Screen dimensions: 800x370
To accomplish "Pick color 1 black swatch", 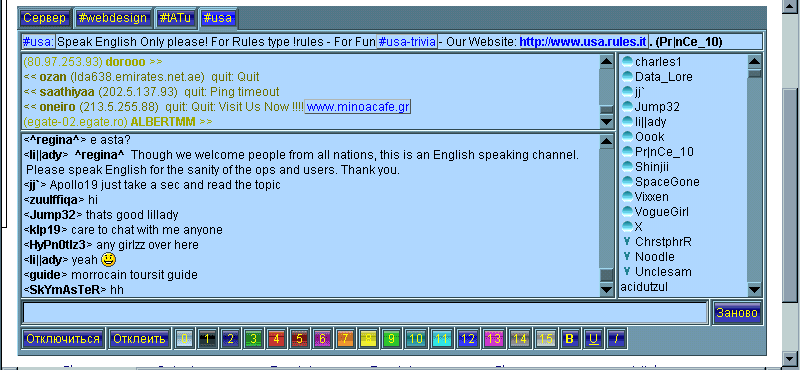I will [207, 339].
